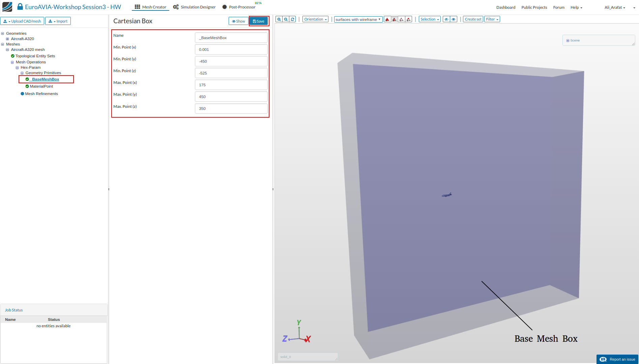Open the Filter dropdown
Screen dimensions: 639x364
[x=492, y=20]
